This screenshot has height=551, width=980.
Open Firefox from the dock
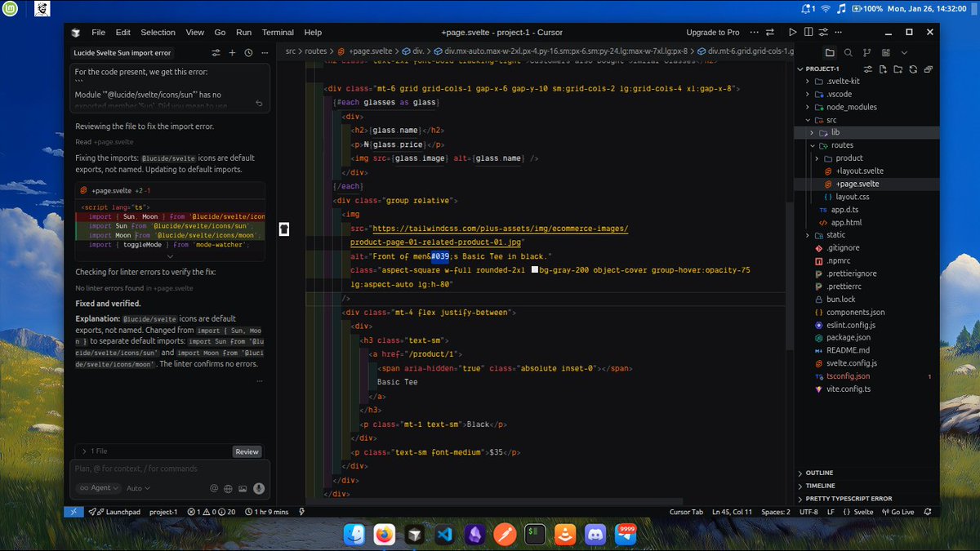coord(384,535)
